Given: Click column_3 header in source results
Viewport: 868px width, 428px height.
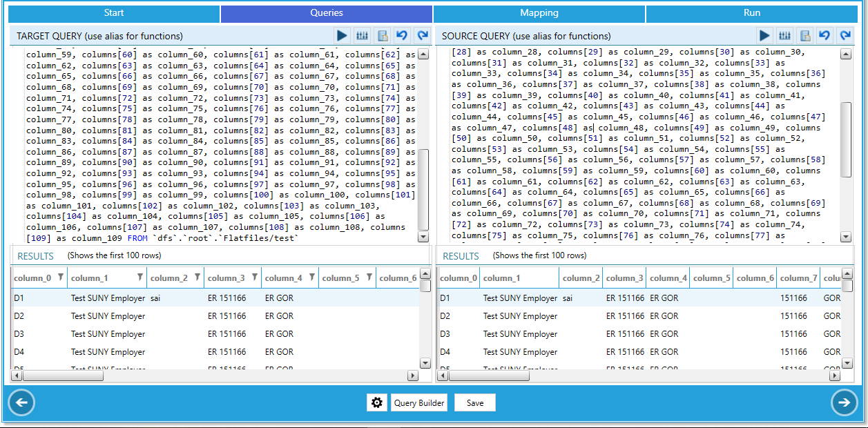Looking at the screenshot, I should coord(624,278).
